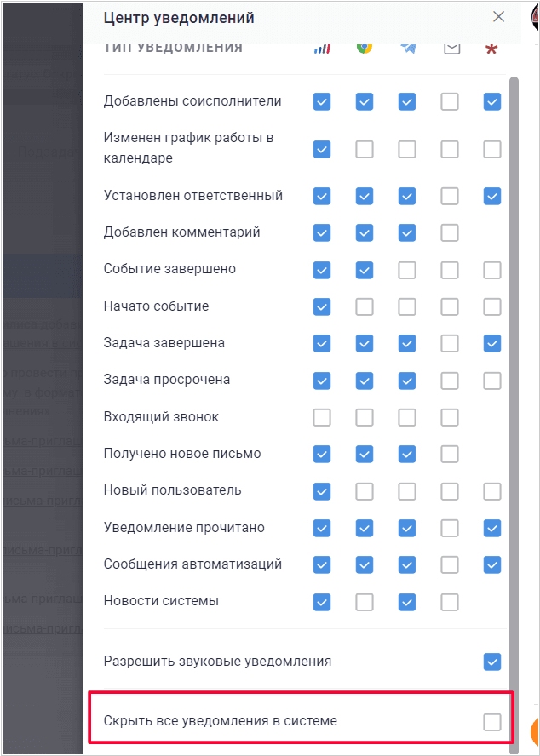Click the Telegram channel icon
Screen dimensions: 540x756
click(x=407, y=48)
